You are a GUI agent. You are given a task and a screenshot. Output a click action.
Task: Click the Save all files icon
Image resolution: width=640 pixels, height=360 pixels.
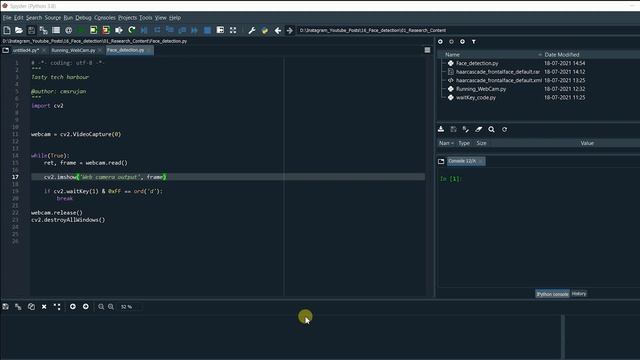(43, 30)
